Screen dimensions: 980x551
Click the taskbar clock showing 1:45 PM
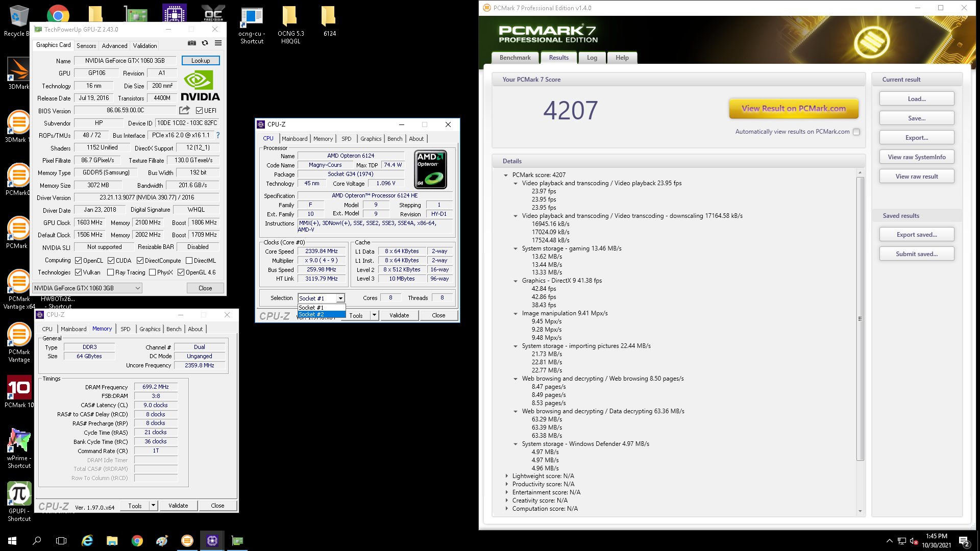937,541
